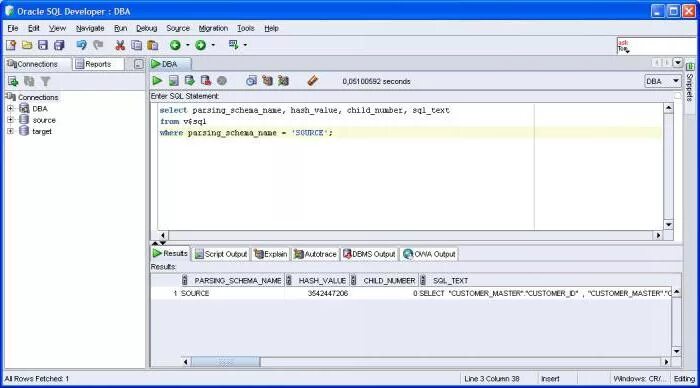Click the Clear eraser icon

[312, 81]
